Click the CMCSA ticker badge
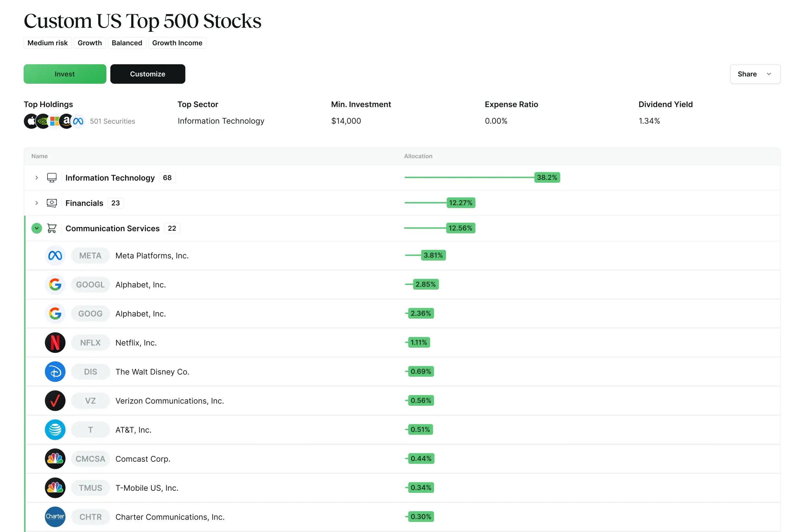804x532 pixels. pos(90,459)
